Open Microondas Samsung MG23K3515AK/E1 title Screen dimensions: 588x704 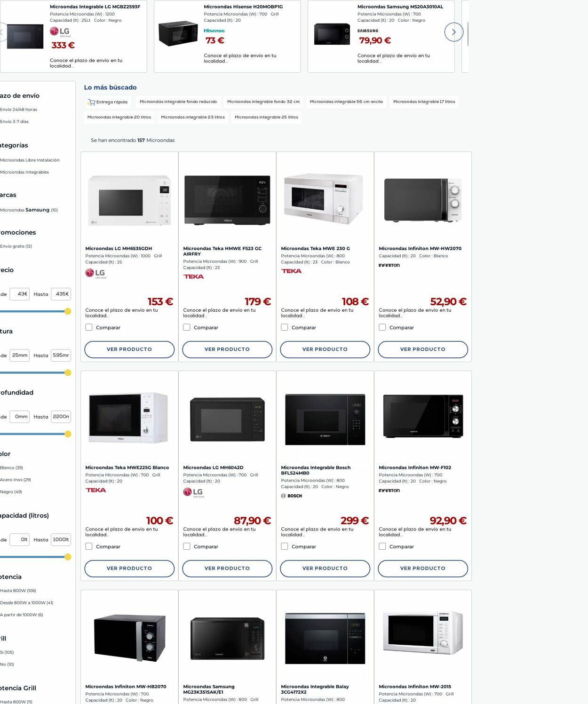pyautogui.click(x=209, y=689)
